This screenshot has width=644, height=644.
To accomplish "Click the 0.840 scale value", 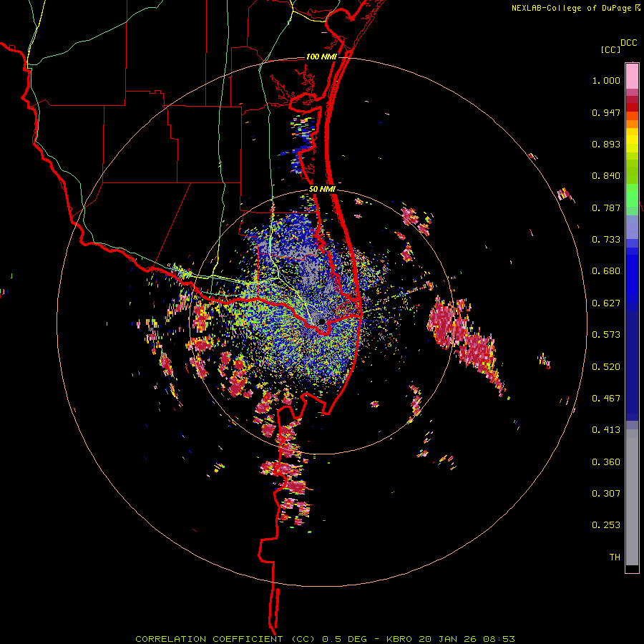I will coord(606,176).
